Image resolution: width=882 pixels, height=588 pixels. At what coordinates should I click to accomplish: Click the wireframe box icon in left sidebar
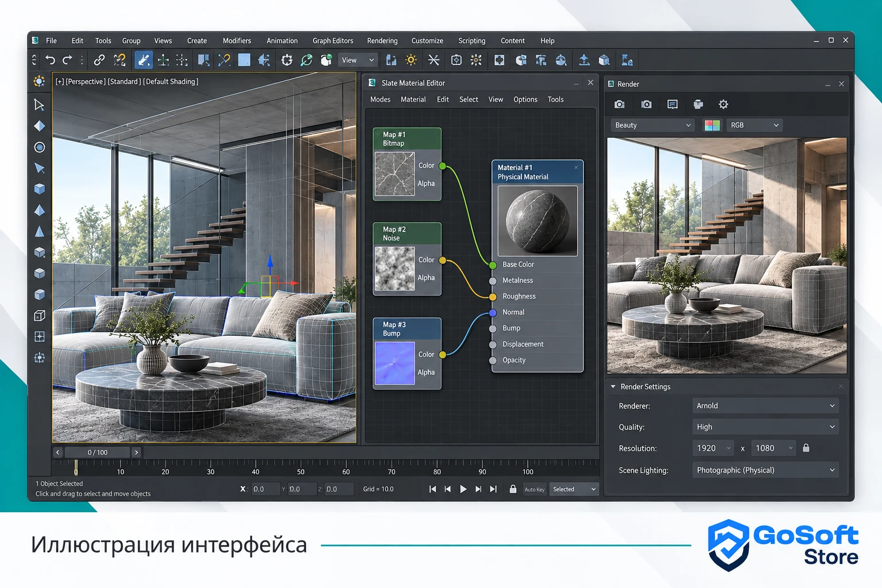pos(39,315)
